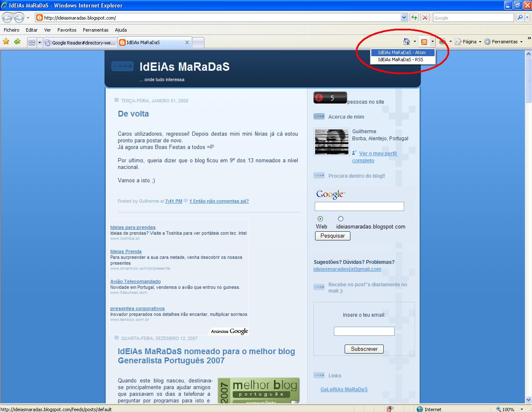Open the Editar menu
This screenshot has width=532, height=412.
click(32, 30)
